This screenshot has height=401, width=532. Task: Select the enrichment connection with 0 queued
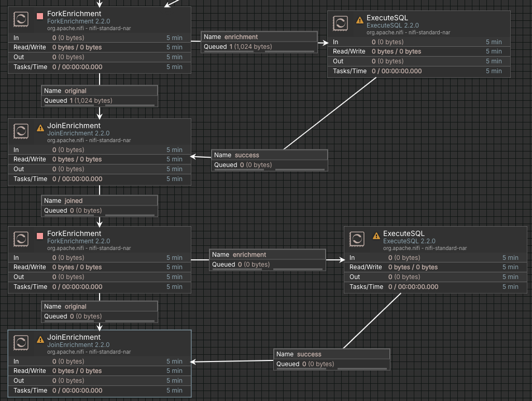[x=267, y=260]
